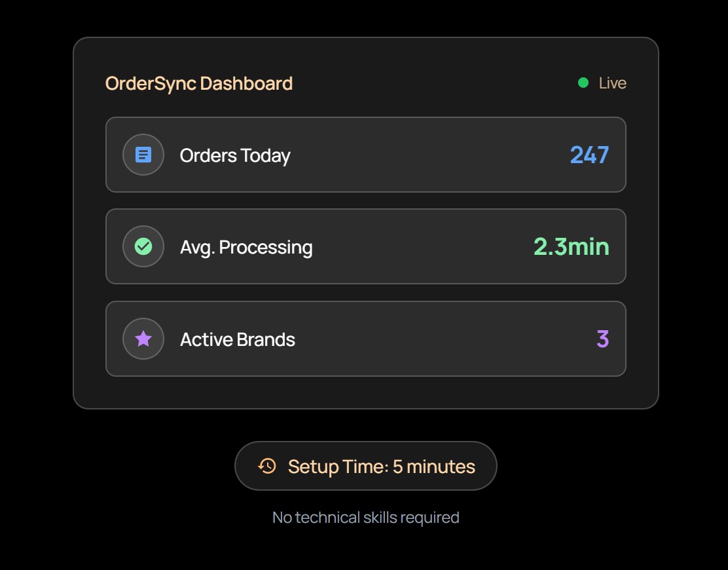Viewport: 728px width, 570px height.
Task: Select the Orders Today label
Action: (x=234, y=155)
